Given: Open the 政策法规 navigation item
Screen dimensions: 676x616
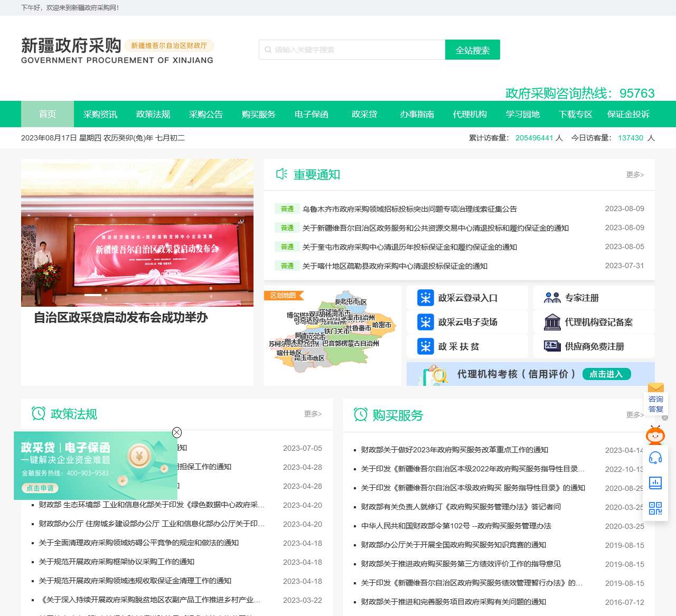Looking at the screenshot, I should click(x=153, y=114).
